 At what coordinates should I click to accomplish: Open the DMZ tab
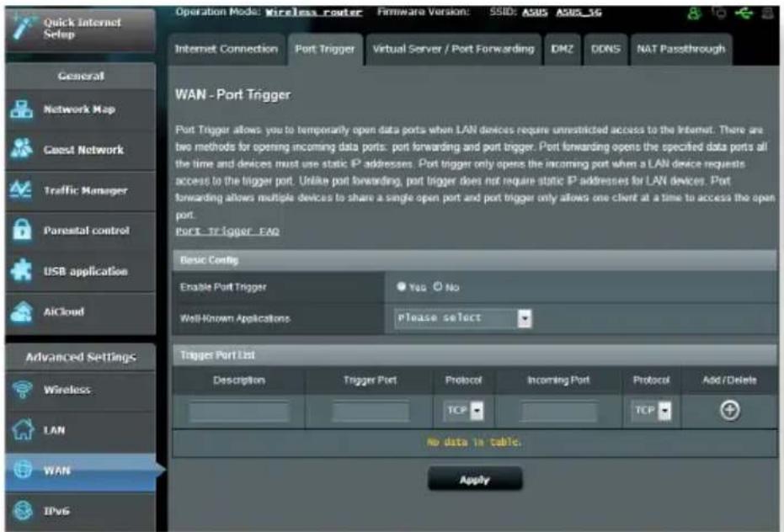pos(562,50)
